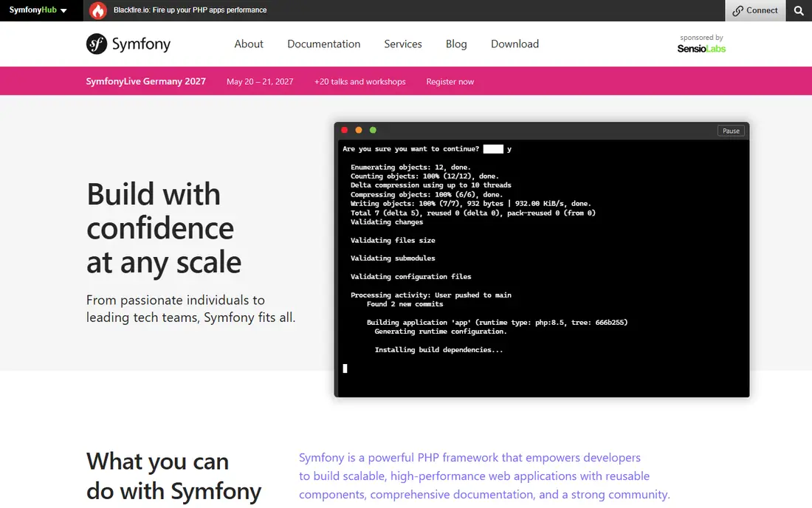Click the orange dot in terminal window
The width and height of the screenshot is (812, 508).
[x=358, y=130]
